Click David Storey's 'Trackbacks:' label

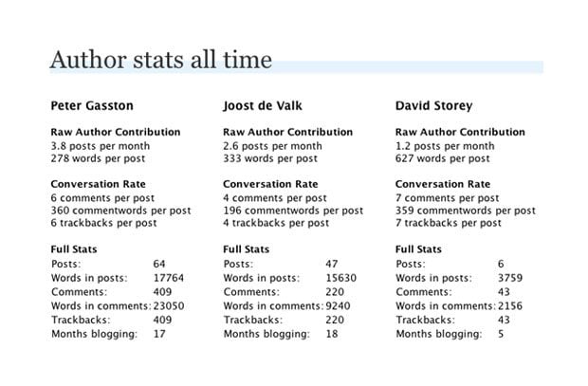pos(426,321)
